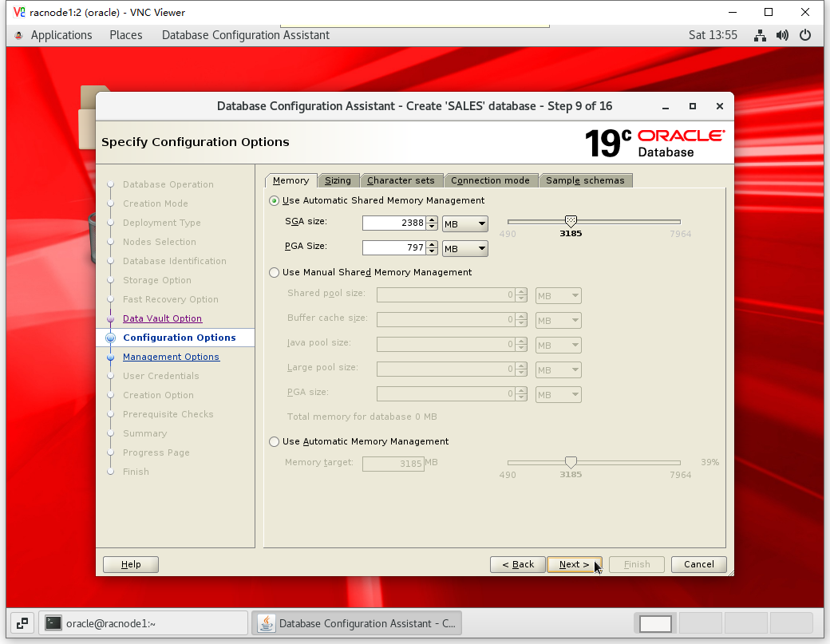Click into the SGA size input field
This screenshot has width=830, height=644.
point(393,224)
